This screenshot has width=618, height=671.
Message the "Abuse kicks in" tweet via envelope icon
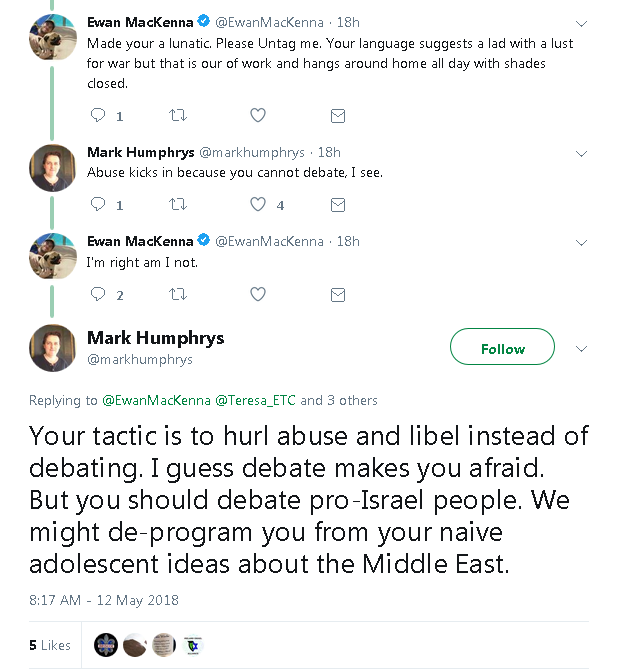point(338,204)
